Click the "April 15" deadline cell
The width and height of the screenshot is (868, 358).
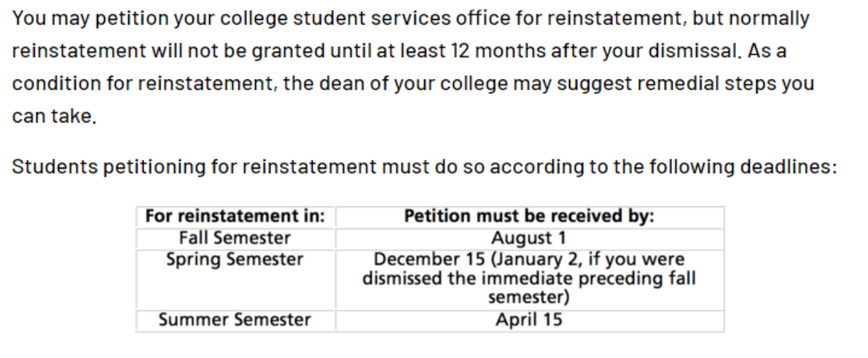(x=529, y=319)
